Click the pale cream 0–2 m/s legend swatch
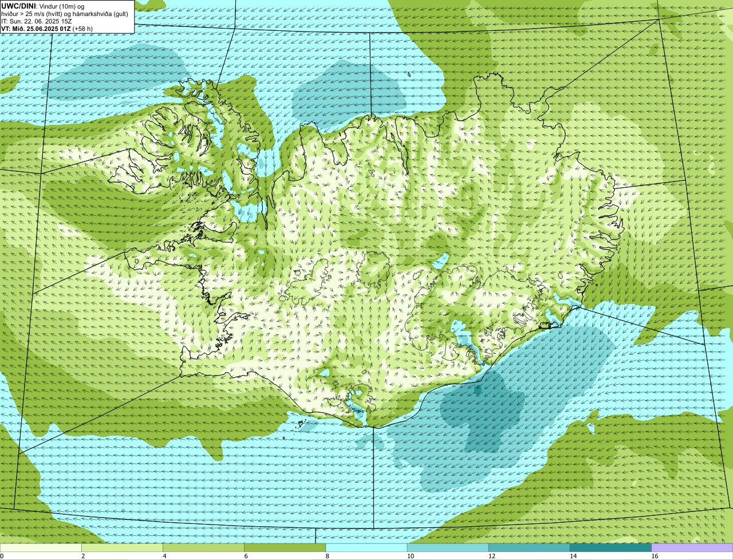This screenshot has width=733, height=560. click(41, 547)
